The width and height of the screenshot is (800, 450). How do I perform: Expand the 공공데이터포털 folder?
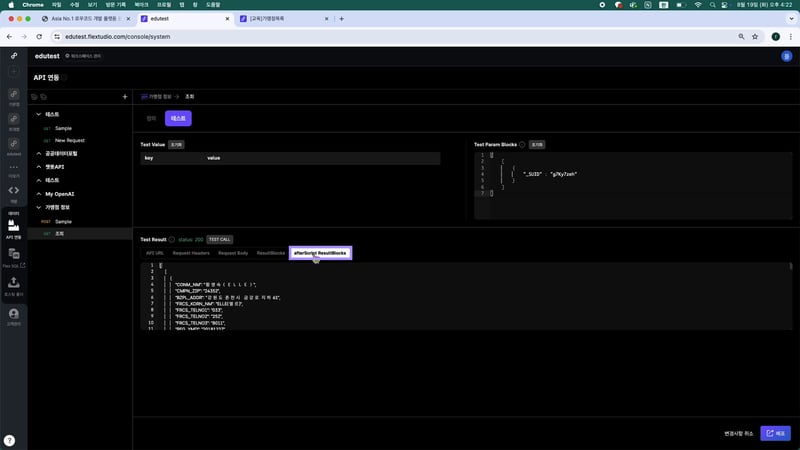tap(38, 154)
